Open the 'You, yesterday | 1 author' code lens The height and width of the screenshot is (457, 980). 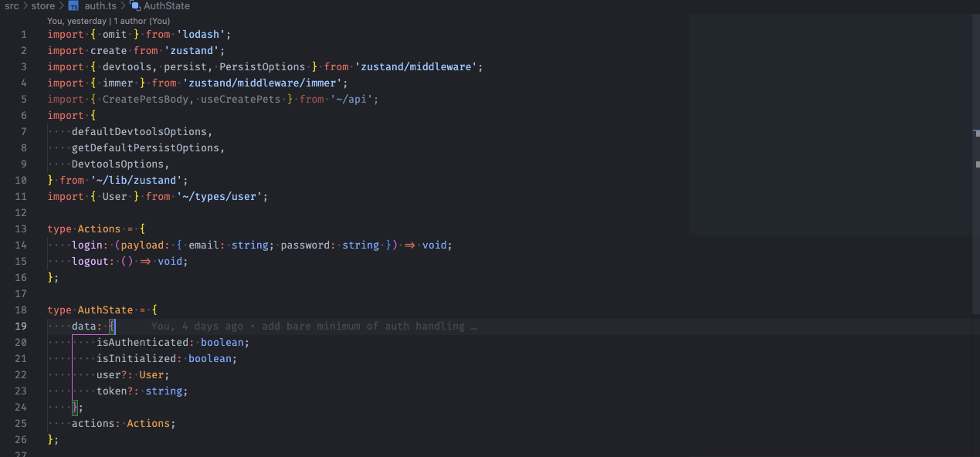click(109, 21)
